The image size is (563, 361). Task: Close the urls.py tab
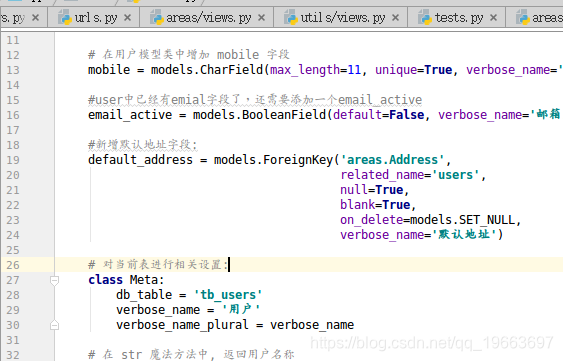click(x=127, y=18)
